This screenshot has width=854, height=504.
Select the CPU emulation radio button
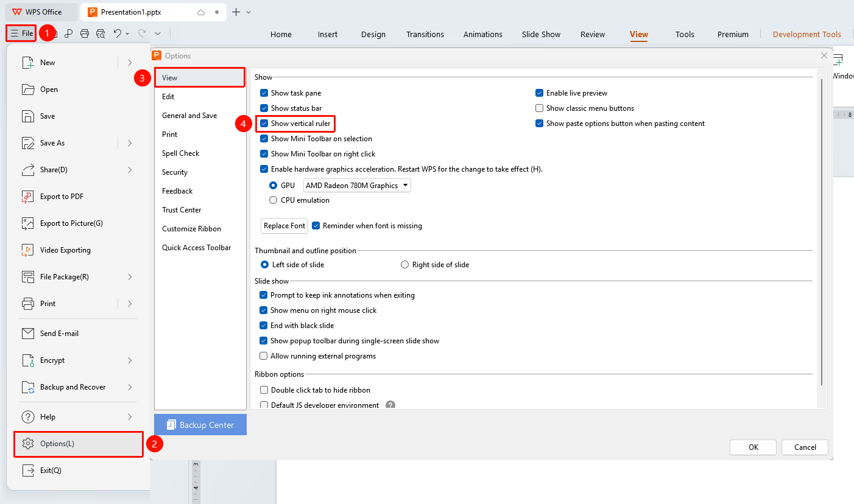pos(273,200)
